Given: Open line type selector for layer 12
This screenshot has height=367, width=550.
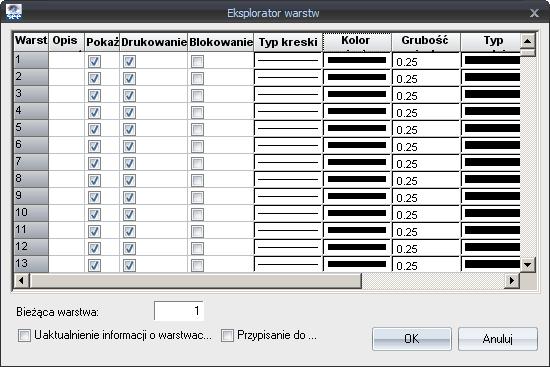Looking at the screenshot, I should click(288, 247).
